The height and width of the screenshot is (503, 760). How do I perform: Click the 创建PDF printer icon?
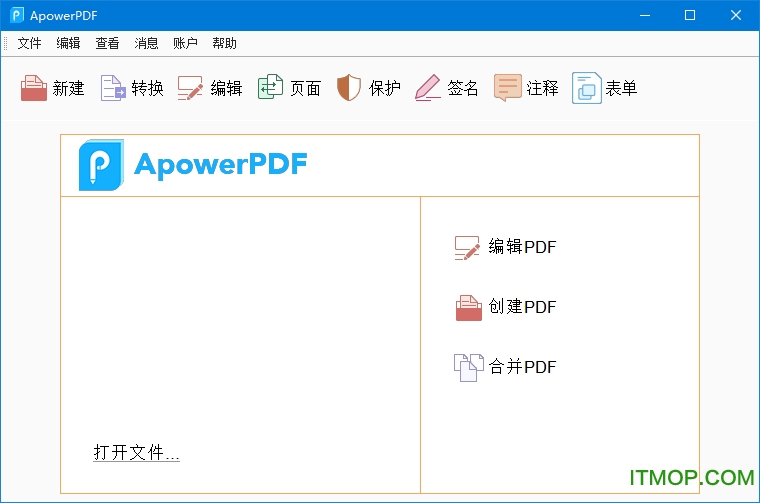pos(469,308)
